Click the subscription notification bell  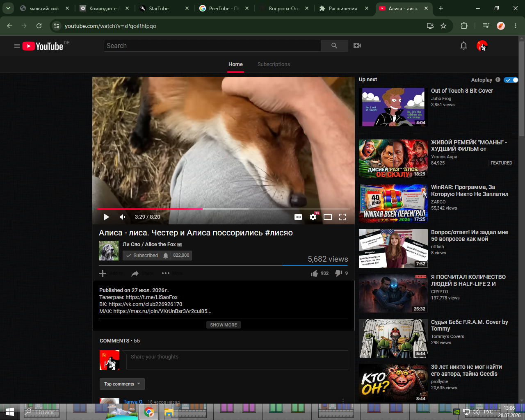(166, 256)
